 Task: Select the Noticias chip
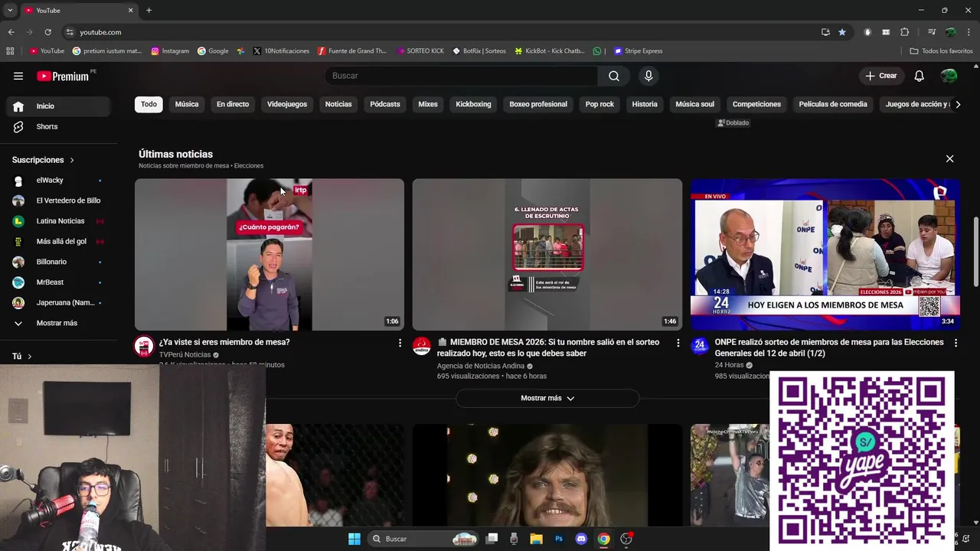click(x=338, y=104)
